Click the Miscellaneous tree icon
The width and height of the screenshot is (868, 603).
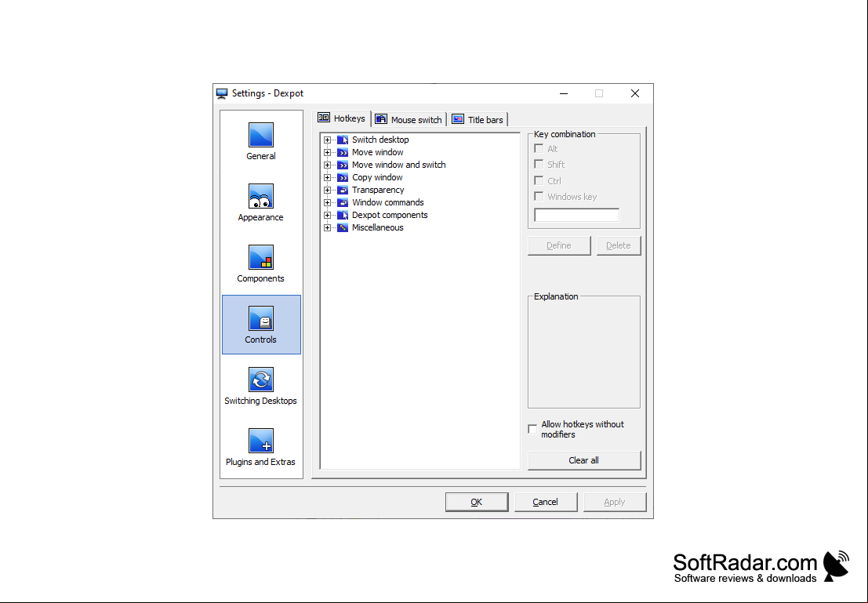343,227
